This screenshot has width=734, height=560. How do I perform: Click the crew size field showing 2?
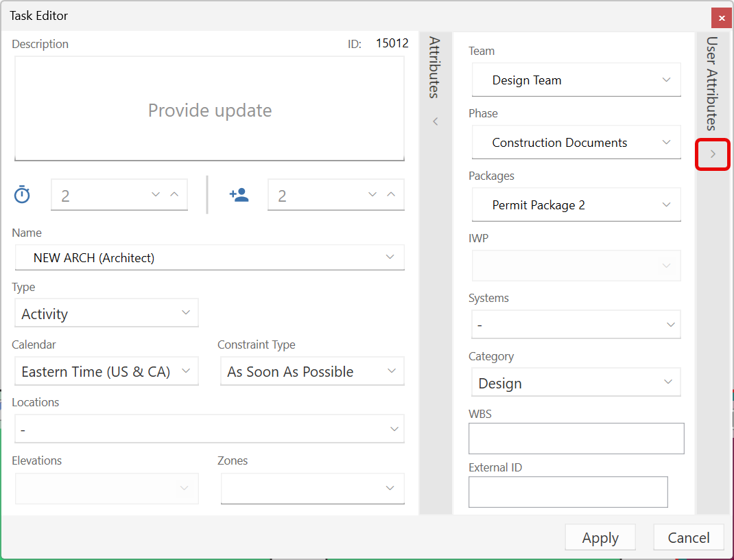pos(336,195)
